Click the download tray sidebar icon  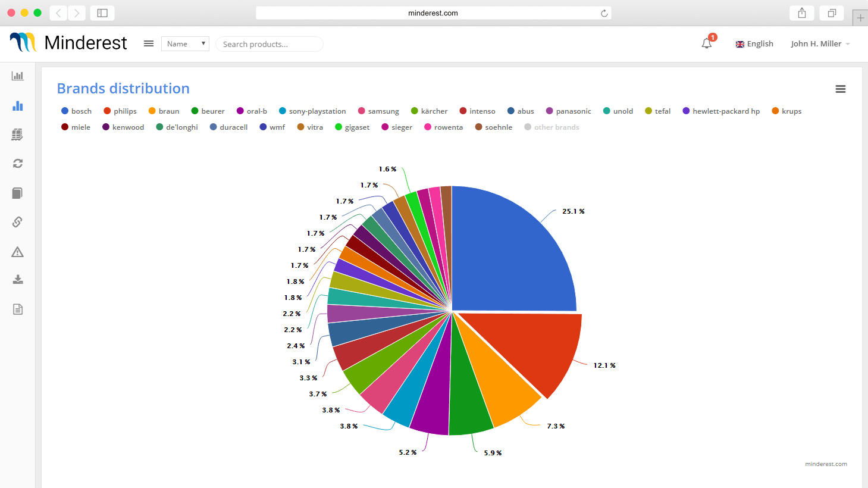[x=18, y=280]
